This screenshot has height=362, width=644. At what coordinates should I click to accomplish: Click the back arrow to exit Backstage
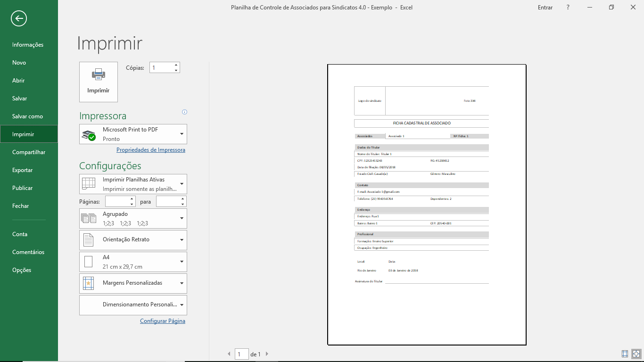click(19, 19)
